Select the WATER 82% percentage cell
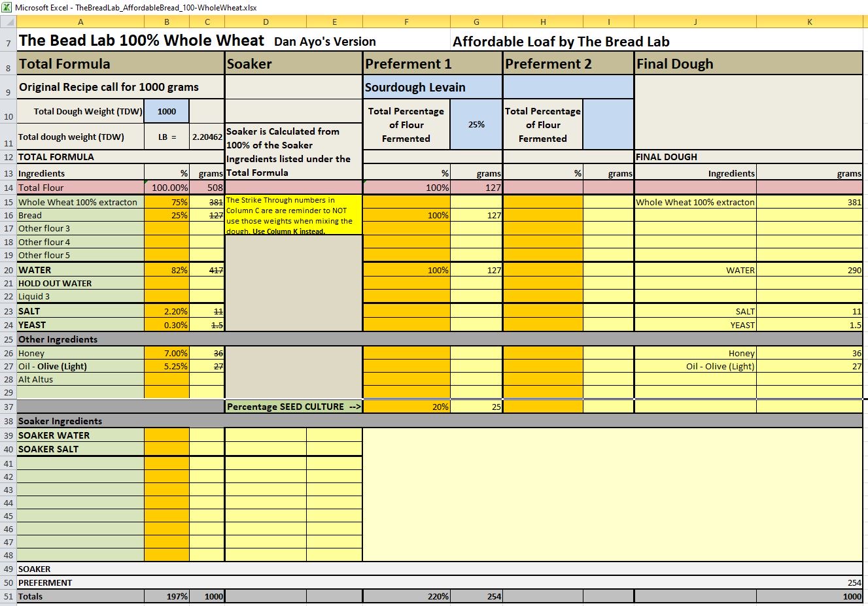Viewport: 868px width, 606px height. [x=167, y=270]
